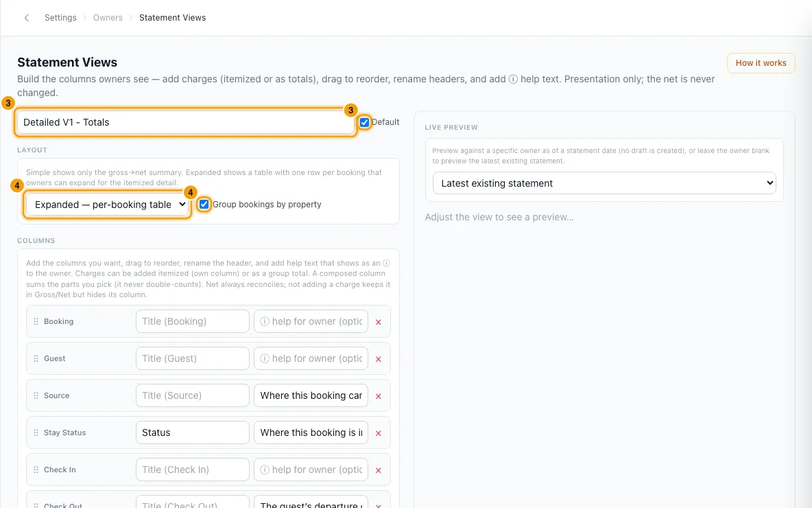Grab the drag handle of the Booking column

[36, 321]
